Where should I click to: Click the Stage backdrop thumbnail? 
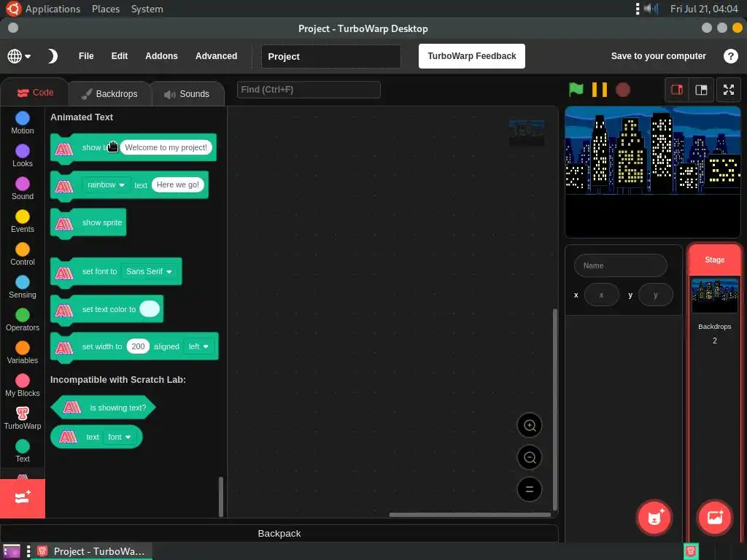pos(715,296)
